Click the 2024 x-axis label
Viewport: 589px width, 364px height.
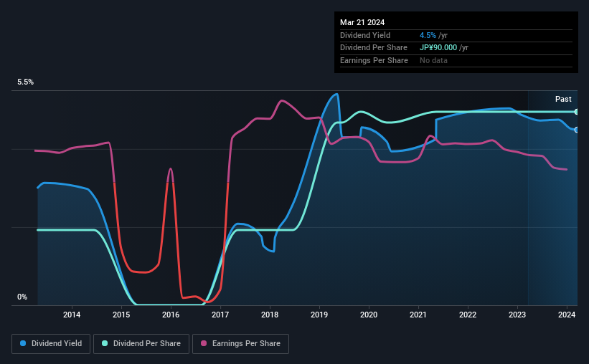pyautogui.click(x=567, y=315)
